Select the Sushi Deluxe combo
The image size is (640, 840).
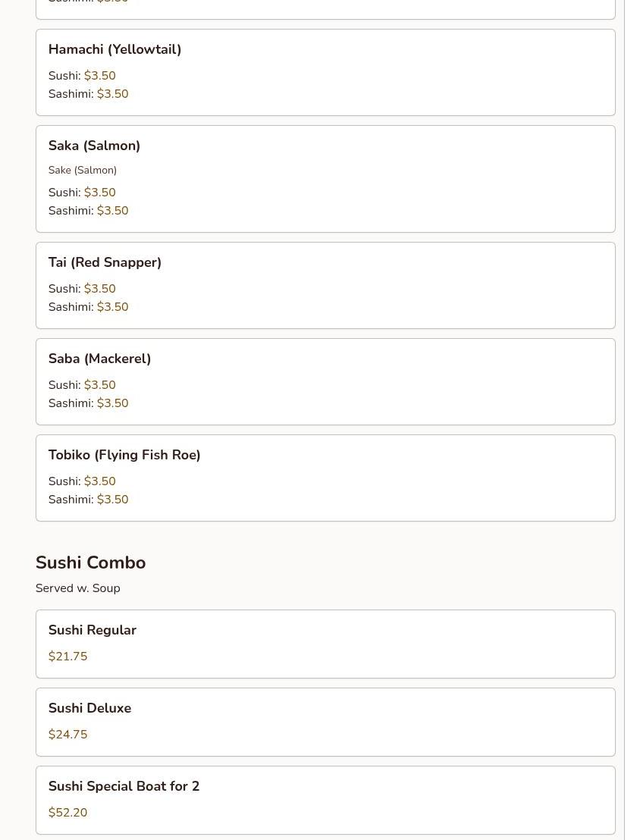[x=89, y=708]
